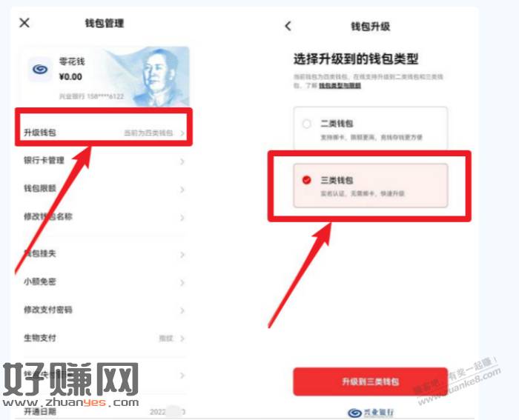Select the 三类钱包 radio button
This screenshot has width=519, height=420.
pos(306,180)
